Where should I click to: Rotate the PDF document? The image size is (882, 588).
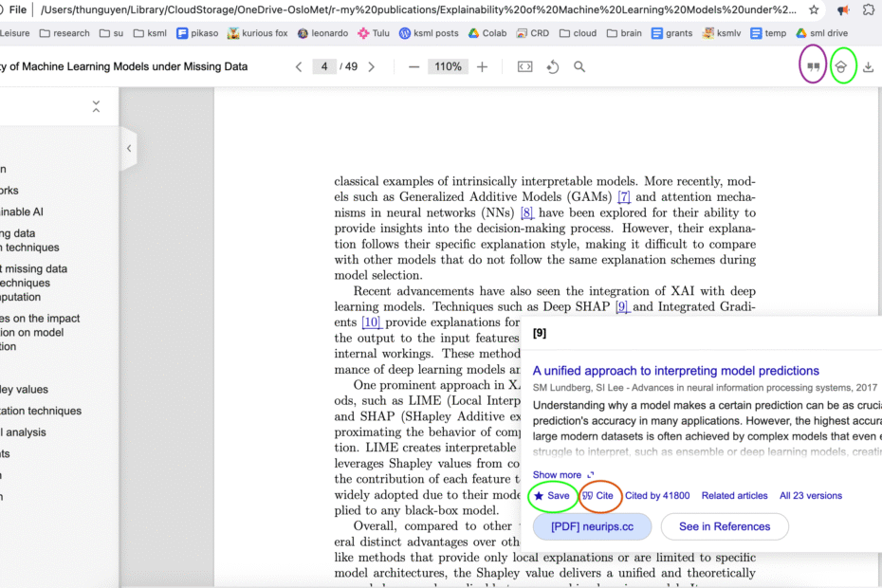552,67
